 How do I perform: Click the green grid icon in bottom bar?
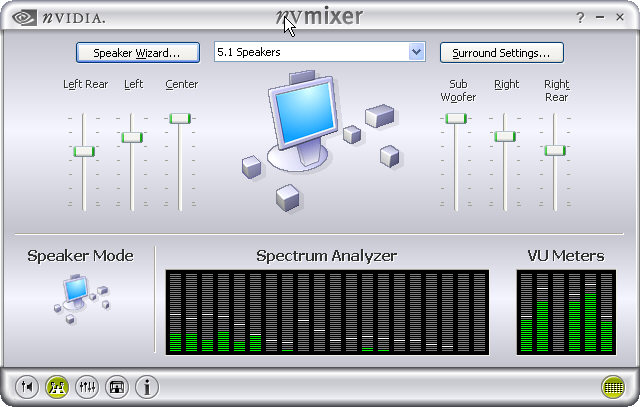pyautogui.click(x=613, y=386)
